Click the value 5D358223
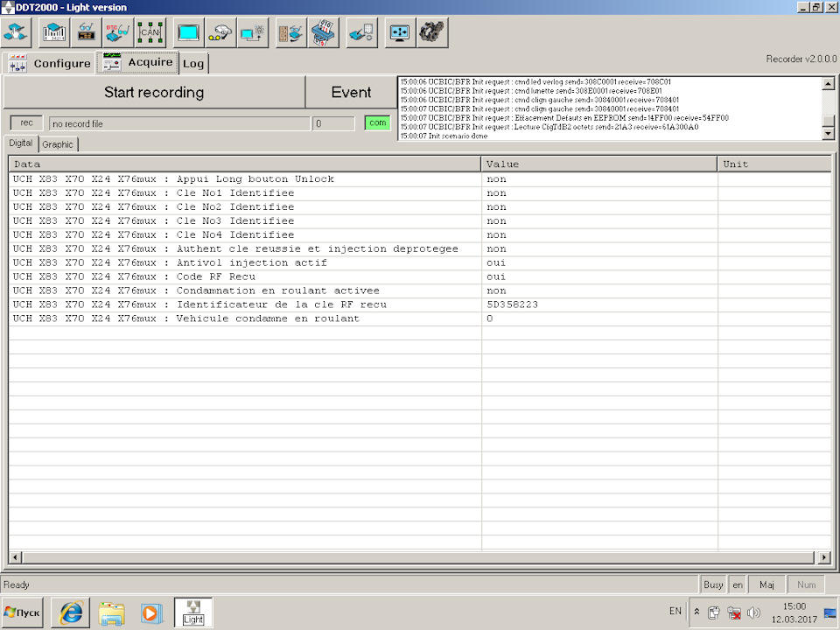The width and height of the screenshot is (840, 630). pyautogui.click(x=512, y=304)
